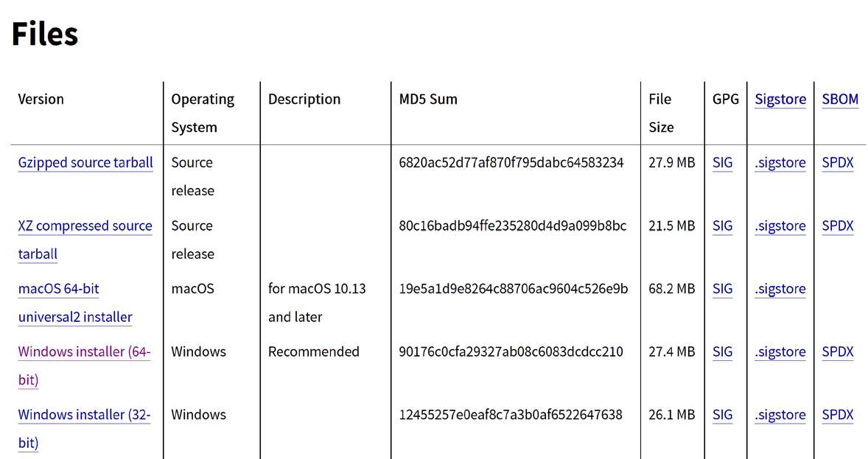Open .sigstore for Gzipped source tarball
The height and width of the screenshot is (459, 868).
780,163
